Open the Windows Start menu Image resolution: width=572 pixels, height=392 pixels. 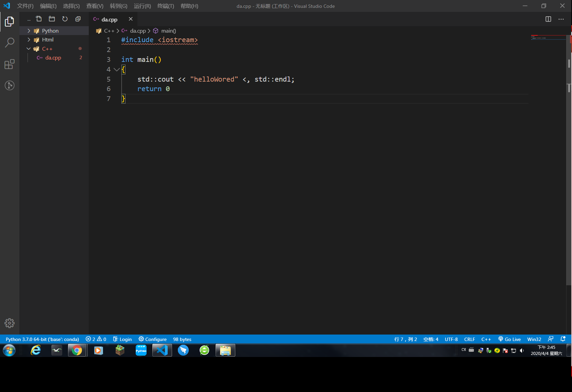click(9, 350)
